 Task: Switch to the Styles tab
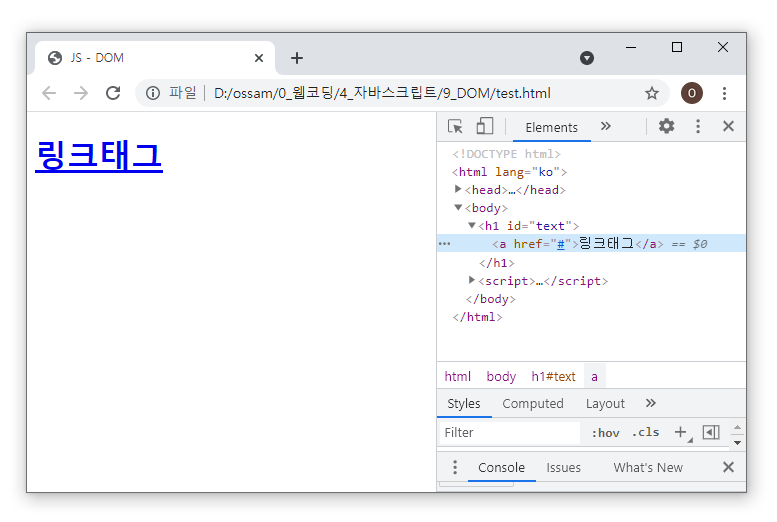coord(464,404)
